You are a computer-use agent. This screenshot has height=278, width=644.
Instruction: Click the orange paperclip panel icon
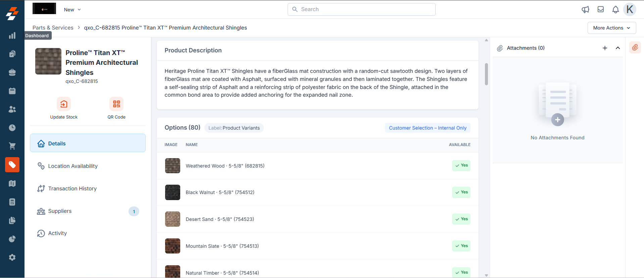click(635, 48)
